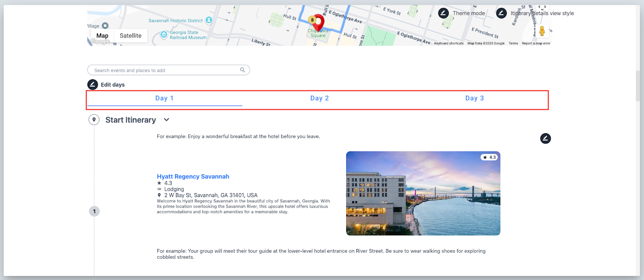Select the Day 1 tab
Screen dimensions: 644x280
pyautogui.click(x=165, y=98)
